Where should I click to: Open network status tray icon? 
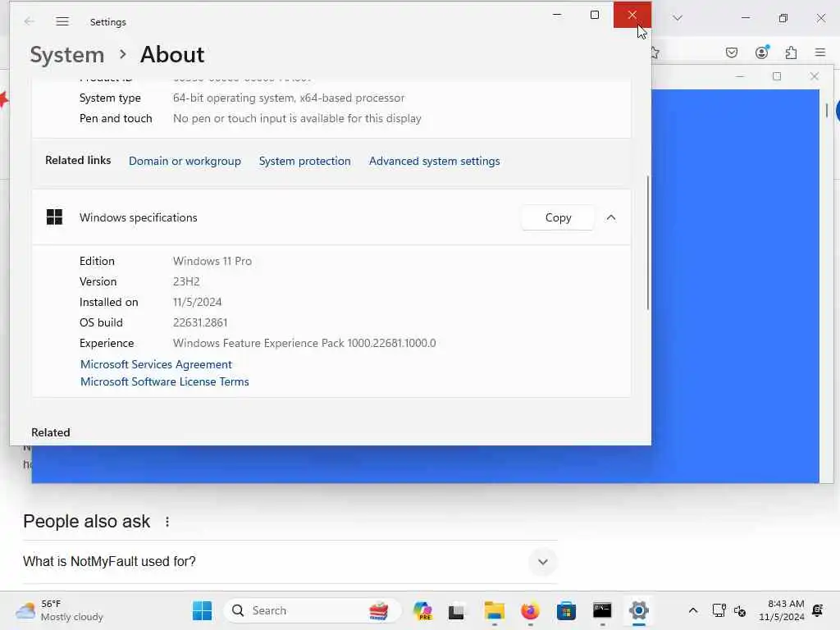click(719, 610)
